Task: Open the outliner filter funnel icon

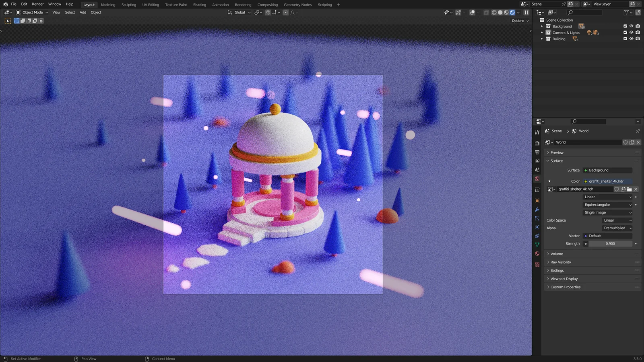Action: pos(627,12)
